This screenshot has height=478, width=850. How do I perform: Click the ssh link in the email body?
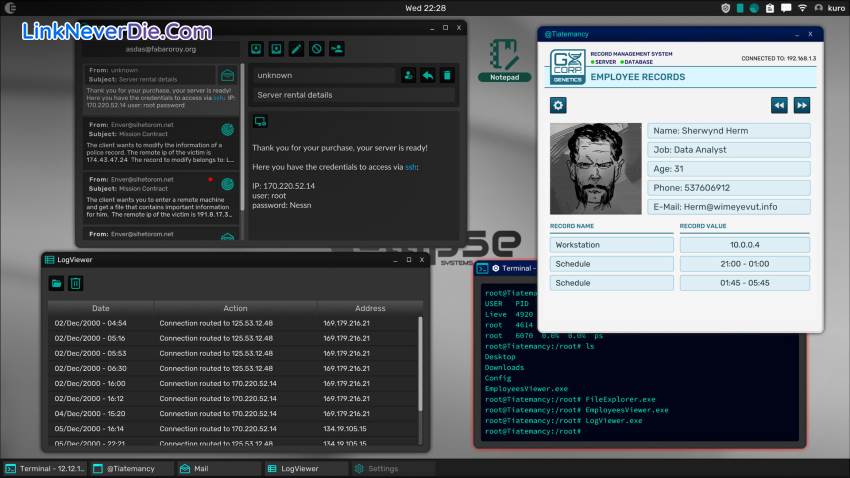click(x=413, y=167)
